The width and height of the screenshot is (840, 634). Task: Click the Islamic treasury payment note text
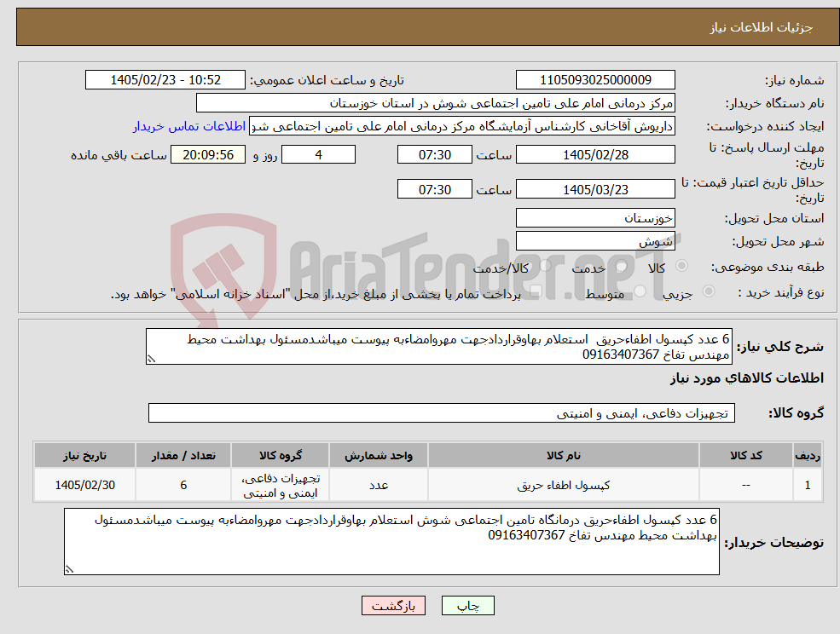click(316, 294)
